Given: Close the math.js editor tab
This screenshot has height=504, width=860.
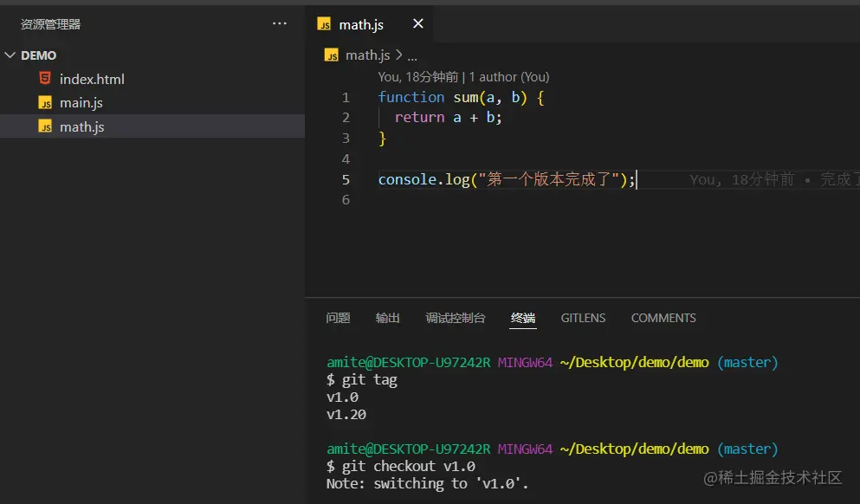Looking at the screenshot, I should pyautogui.click(x=417, y=23).
